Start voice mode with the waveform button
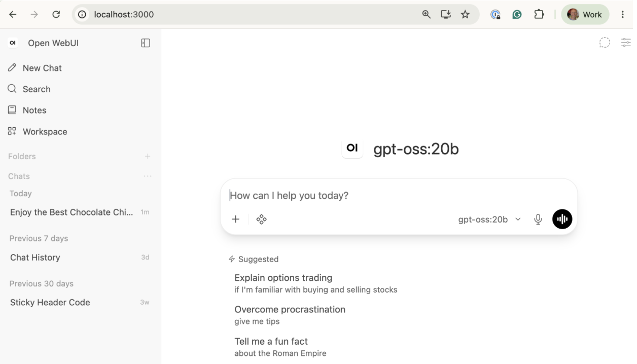Viewport: 637px width, 364px height. (x=562, y=220)
